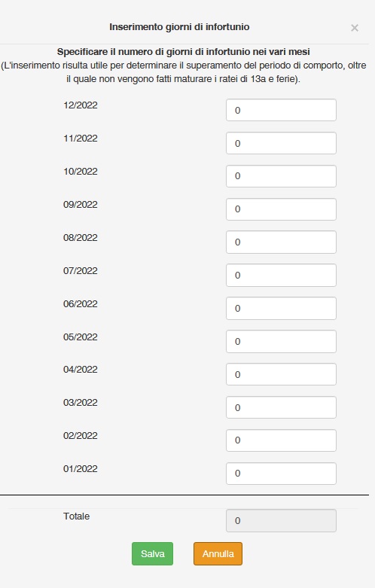
Task: Click the 07/2022 days input field
Action: pyautogui.click(x=281, y=276)
